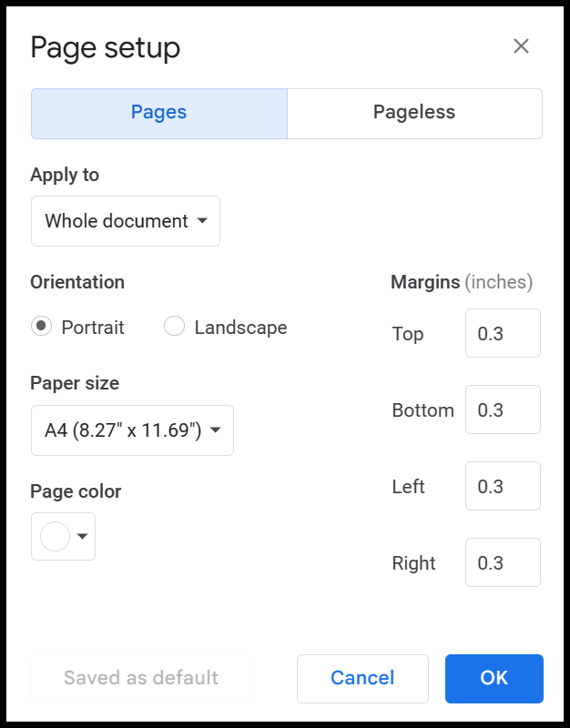570x728 pixels.
Task: Click the Cancel button
Action: pos(362,678)
